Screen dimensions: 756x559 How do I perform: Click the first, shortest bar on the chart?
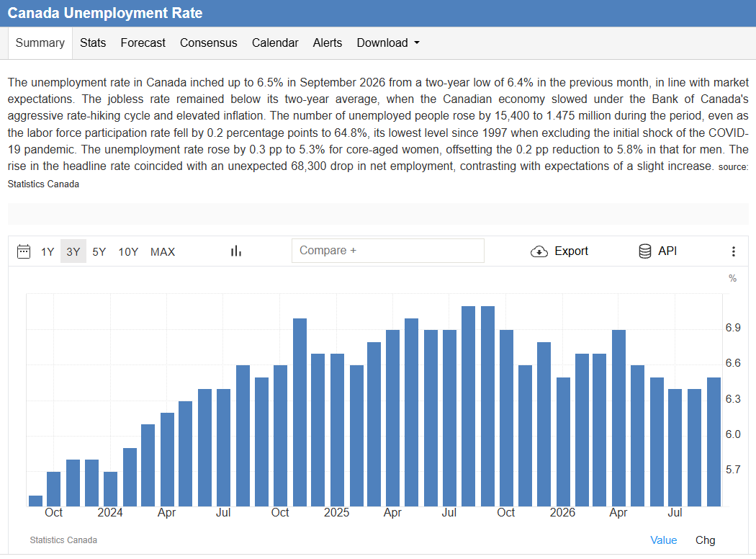(x=36, y=501)
